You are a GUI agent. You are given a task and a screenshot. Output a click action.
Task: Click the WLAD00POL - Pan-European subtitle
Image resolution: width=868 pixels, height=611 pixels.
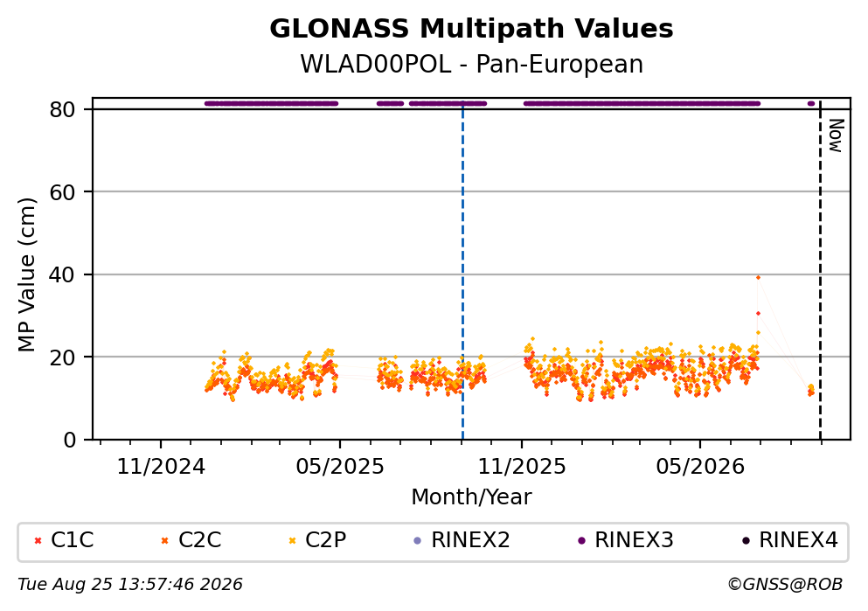click(x=471, y=64)
